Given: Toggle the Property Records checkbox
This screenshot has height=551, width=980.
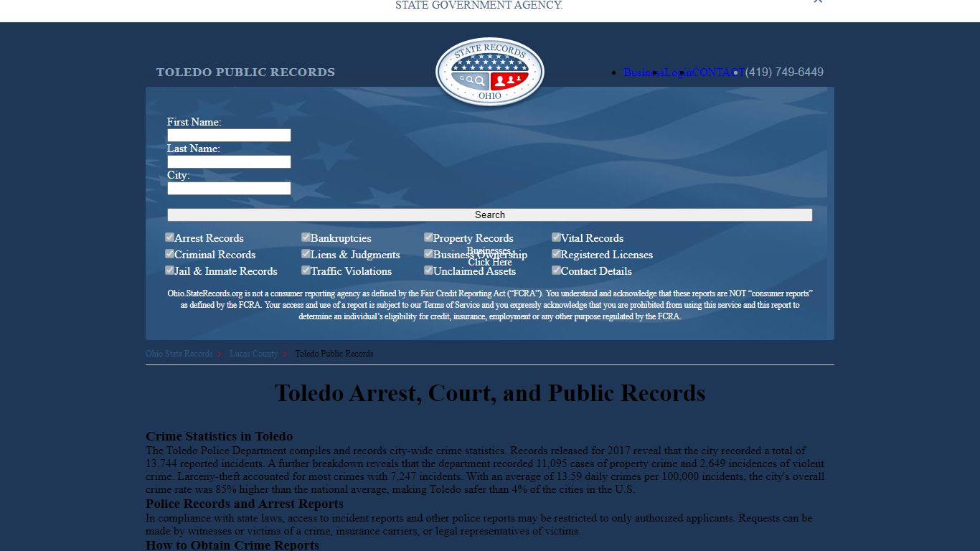Looking at the screenshot, I should click(x=428, y=237).
